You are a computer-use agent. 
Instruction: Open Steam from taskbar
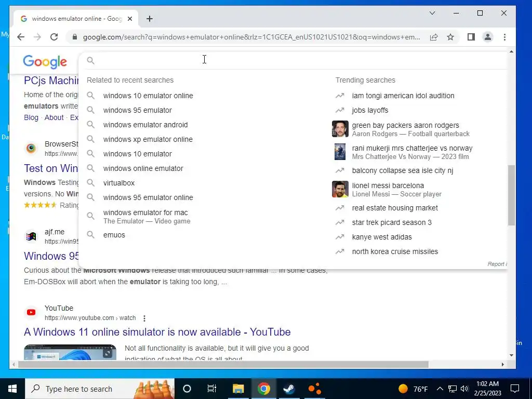[289, 389]
